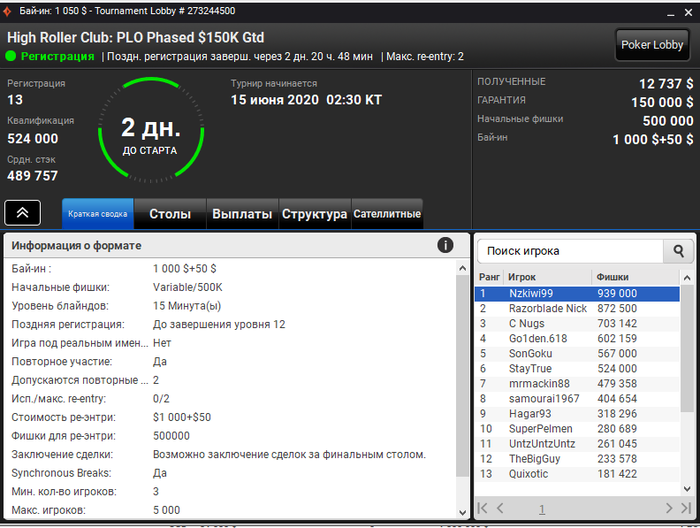The width and height of the screenshot is (700, 528).
Task: Select player mrmackin88 row
Action: (577, 383)
